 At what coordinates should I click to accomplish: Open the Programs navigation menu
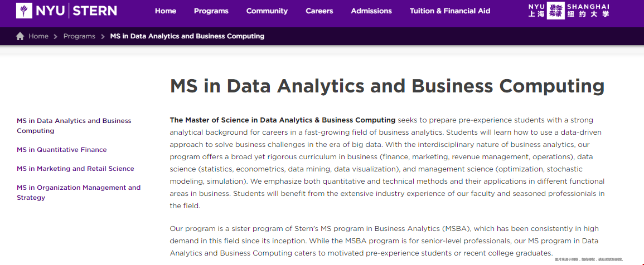211,11
